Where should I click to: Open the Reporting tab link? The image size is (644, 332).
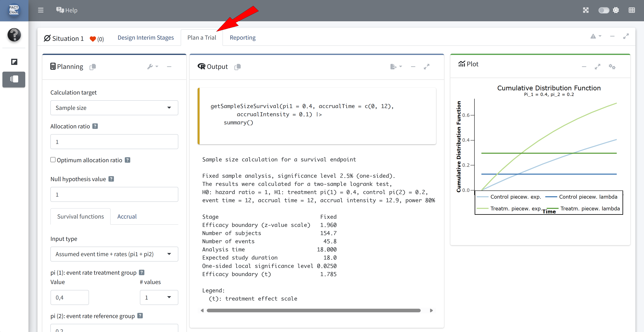[x=243, y=37]
